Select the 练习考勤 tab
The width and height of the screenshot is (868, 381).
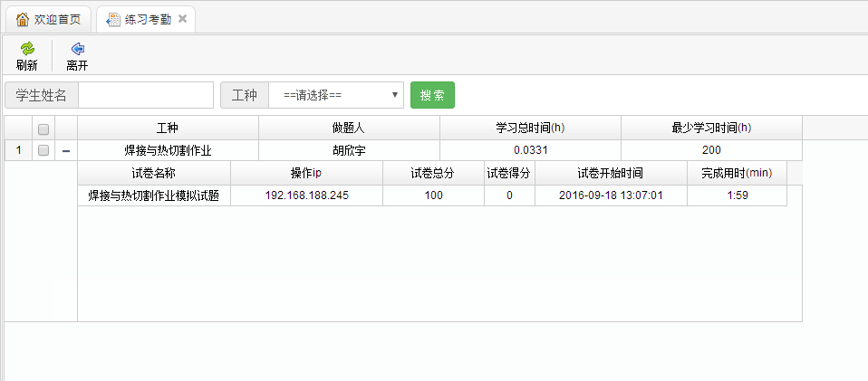tap(147, 20)
